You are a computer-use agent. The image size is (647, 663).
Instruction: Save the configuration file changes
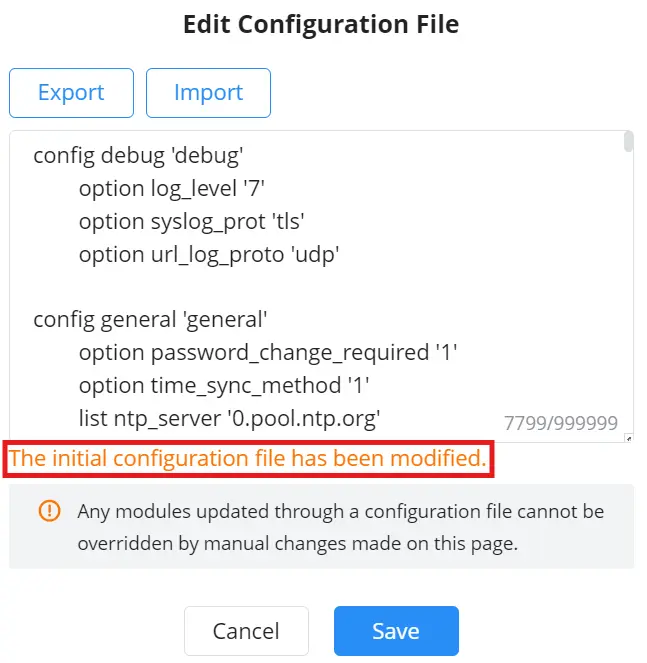[396, 631]
